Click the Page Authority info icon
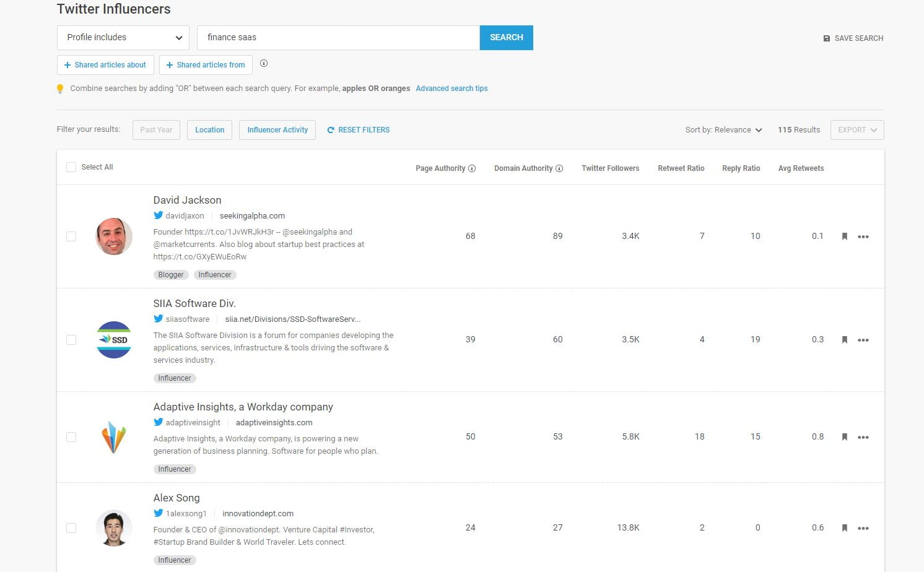 point(472,168)
